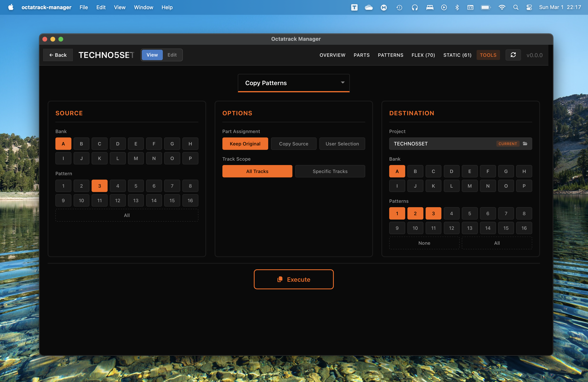The image size is (588, 382).
Task: Select source bank B
Action: 81,144
